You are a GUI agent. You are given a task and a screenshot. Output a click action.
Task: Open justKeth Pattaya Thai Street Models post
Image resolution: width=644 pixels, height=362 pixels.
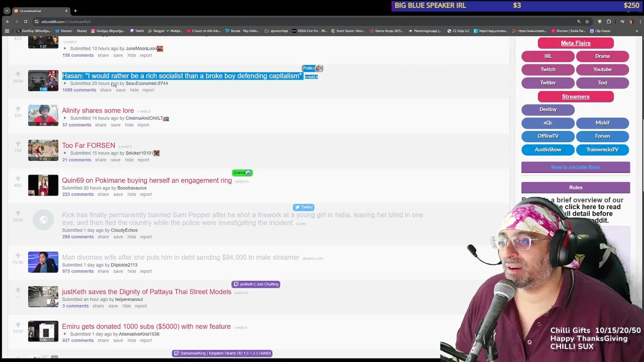[146, 292]
